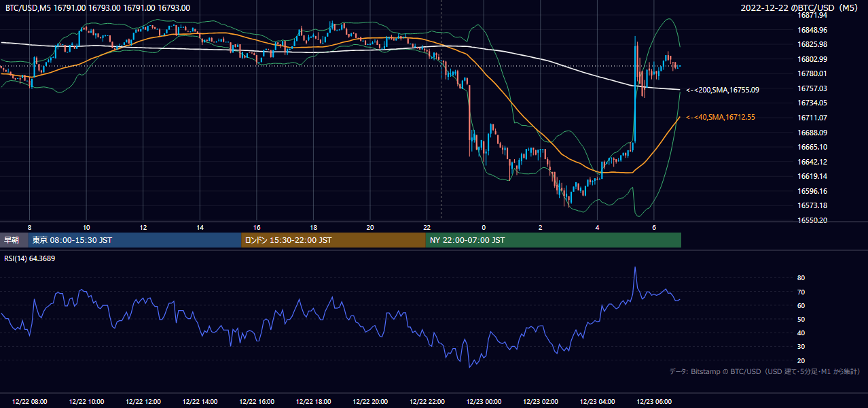Select the 200 SMA label reading 16755.09
The image size is (868, 408).
(723, 90)
